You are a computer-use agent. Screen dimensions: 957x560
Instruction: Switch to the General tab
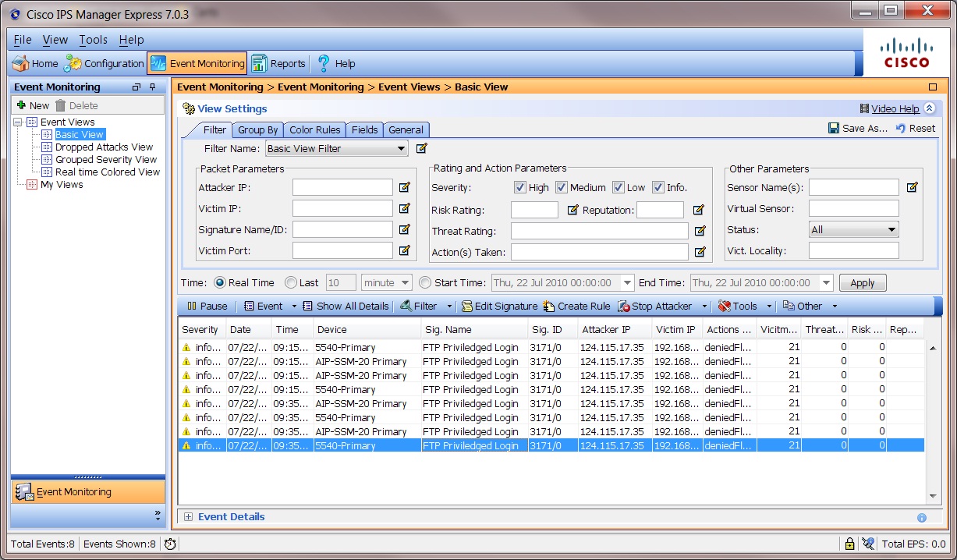coord(406,130)
